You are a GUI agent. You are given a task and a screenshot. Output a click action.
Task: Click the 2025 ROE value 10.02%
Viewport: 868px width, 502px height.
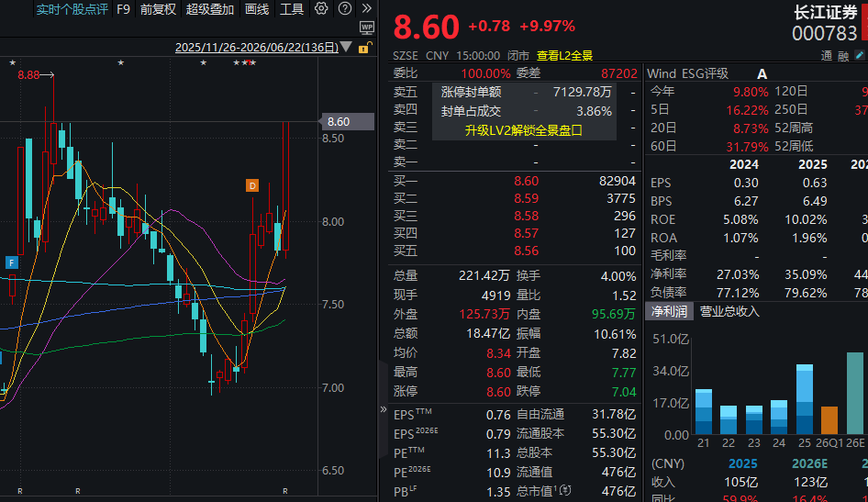click(806, 219)
